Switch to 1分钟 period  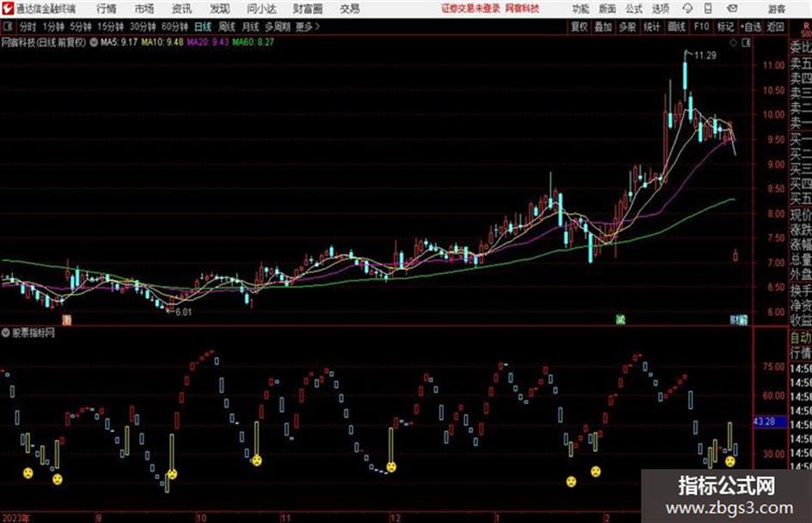[53, 27]
